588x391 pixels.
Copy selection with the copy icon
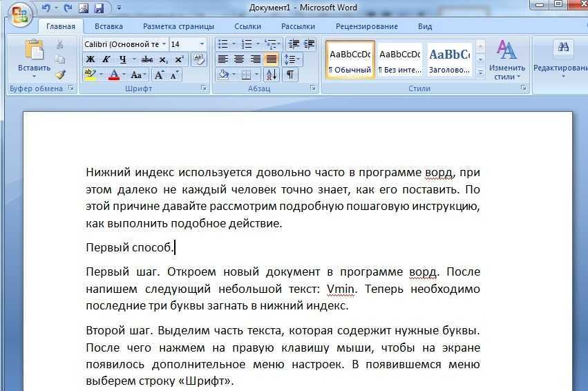[x=60, y=59]
